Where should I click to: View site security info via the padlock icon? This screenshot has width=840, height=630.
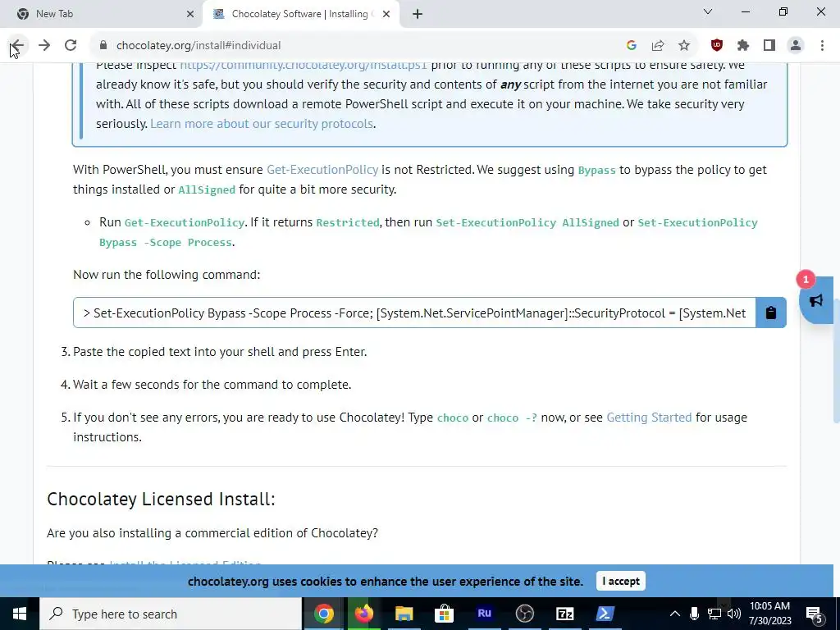tap(103, 46)
